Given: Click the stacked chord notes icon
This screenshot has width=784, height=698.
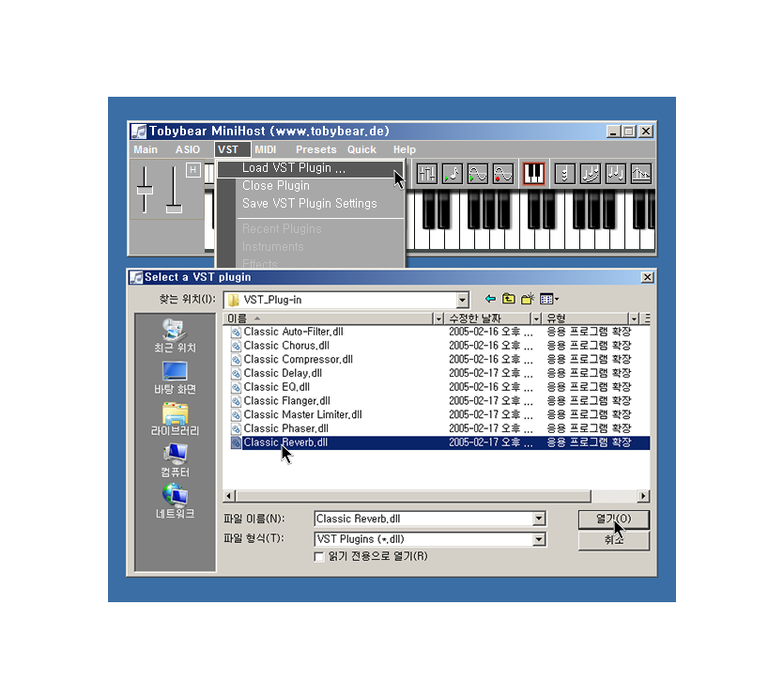Looking at the screenshot, I should point(564,174).
